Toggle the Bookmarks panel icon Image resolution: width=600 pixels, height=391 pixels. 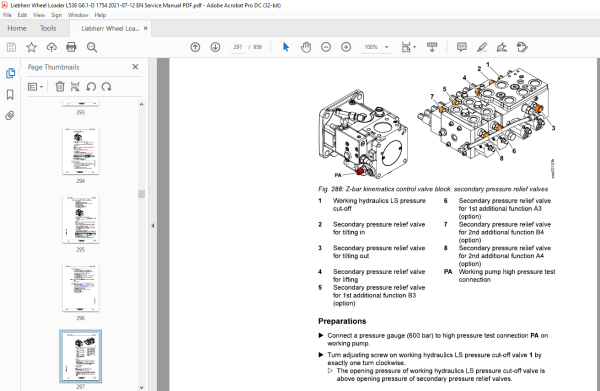[10, 94]
